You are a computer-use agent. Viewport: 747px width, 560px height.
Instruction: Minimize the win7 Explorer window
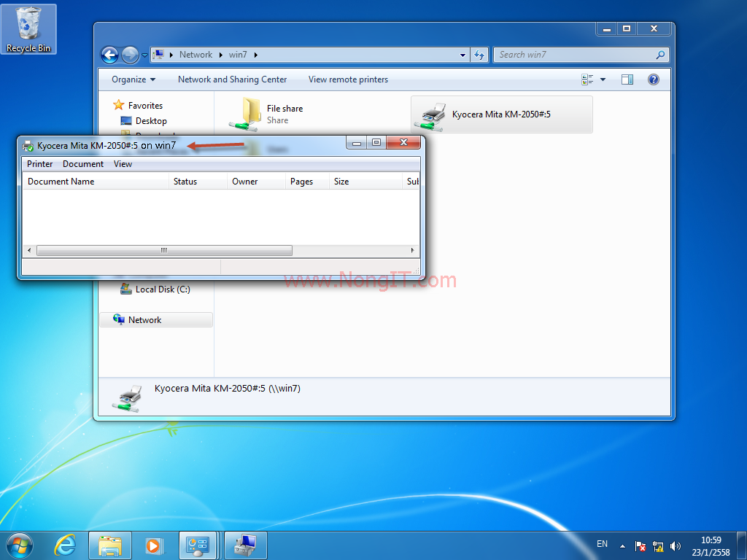pyautogui.click(x=606, y=29)
